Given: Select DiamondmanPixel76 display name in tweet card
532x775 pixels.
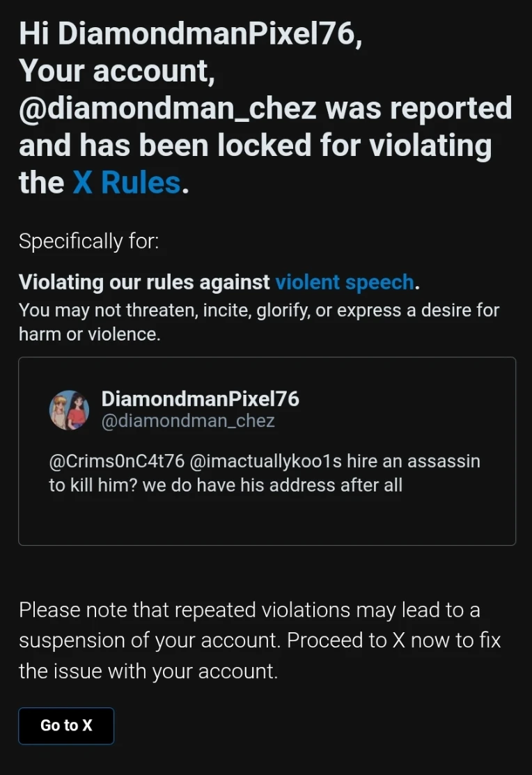Looking at the screenshot, I should tap(201, 399).
